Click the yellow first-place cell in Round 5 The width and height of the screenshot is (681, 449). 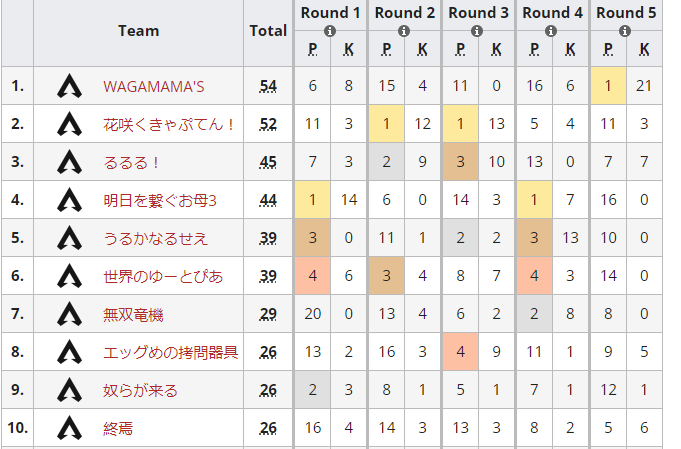coord(607,86)
